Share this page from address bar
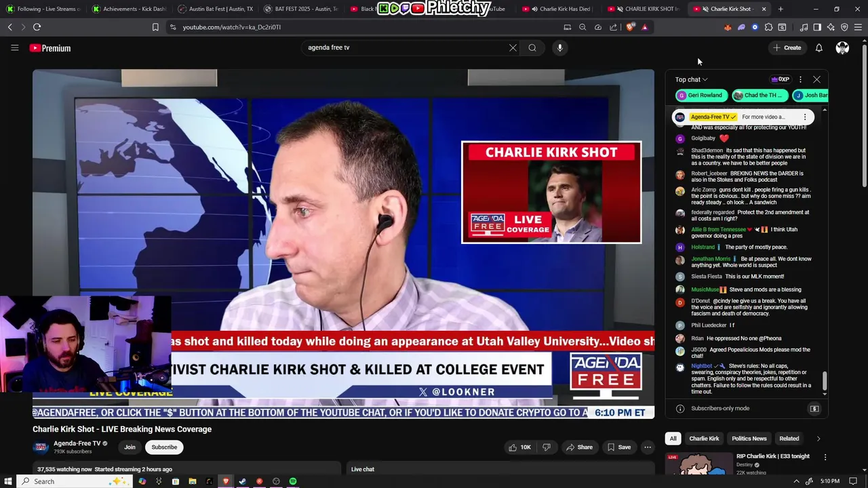This screenshot has height=488, width=868. (613, 27)
